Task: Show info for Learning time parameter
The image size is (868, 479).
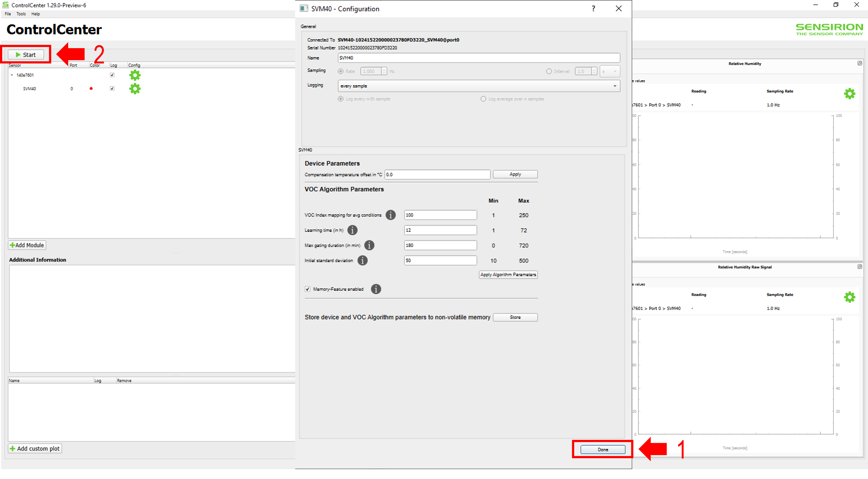Action: 352,230
